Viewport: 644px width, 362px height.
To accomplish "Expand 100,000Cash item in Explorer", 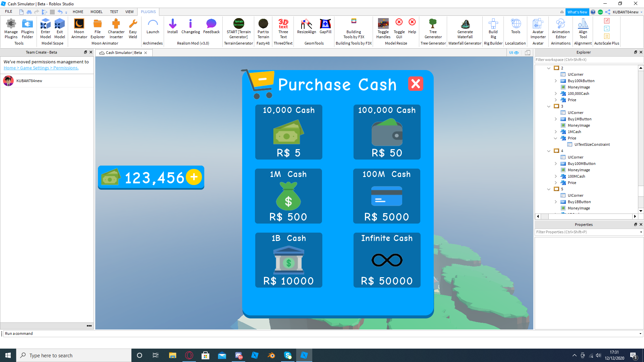I will click(x=555, y=94).
